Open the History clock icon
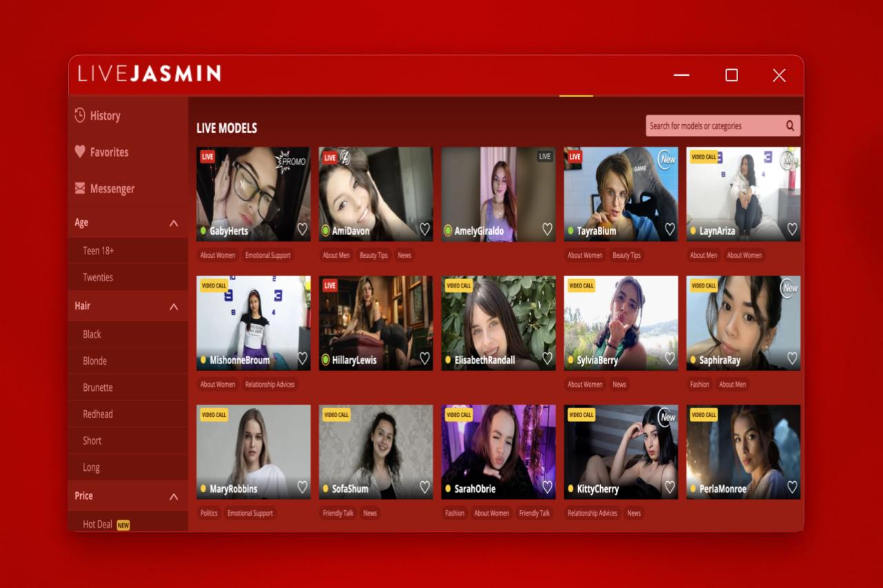Viewport: 883px width, 588px height. pos(80,115)
